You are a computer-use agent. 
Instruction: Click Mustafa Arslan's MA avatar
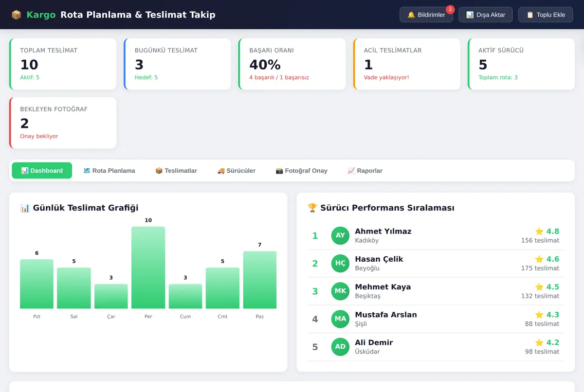[x=341, y=319]
